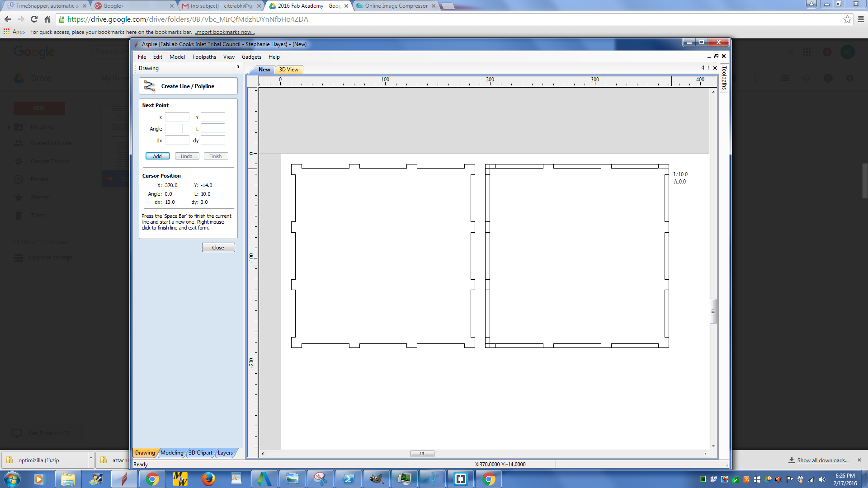Click the Aspire application icon in title bar
The width and height of the screenshot is (868, 488).
coord(136,44)
